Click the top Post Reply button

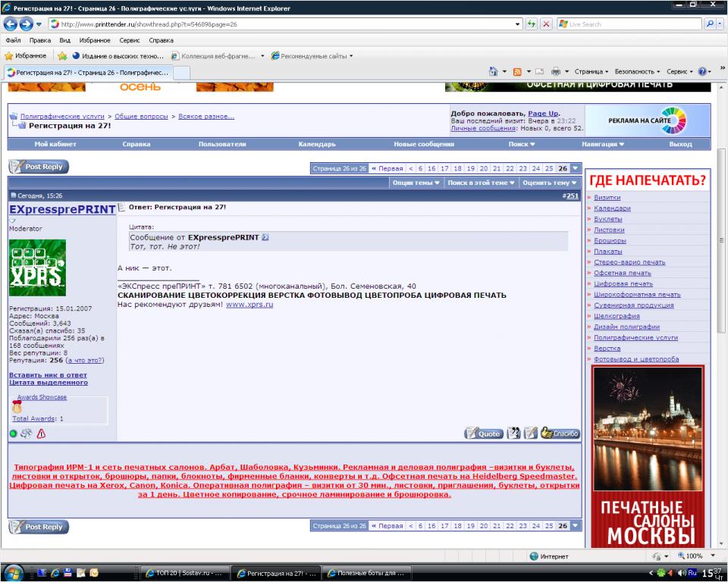click(39, 167)
